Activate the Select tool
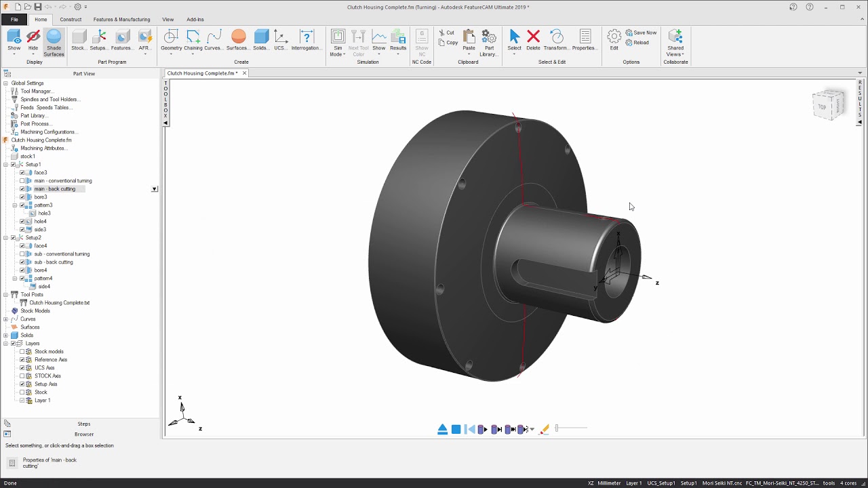The image size is (868, 488). (515, 41)
